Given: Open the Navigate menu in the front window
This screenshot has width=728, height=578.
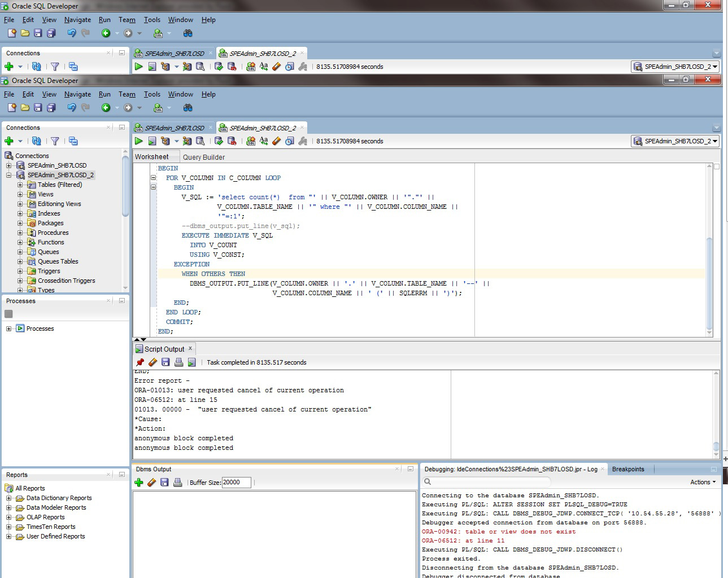Looking at the screenshot, I should [77, 94].
